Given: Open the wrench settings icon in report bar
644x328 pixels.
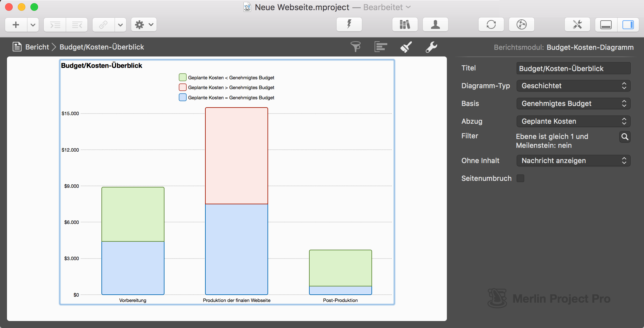Looking at the screenshot, I should click(431, 47).
